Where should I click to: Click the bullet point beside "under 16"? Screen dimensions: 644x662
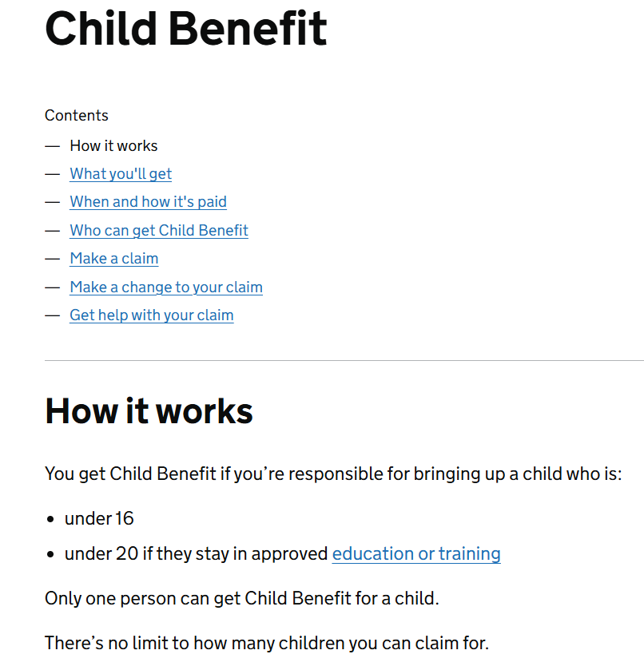pos(50,520)
